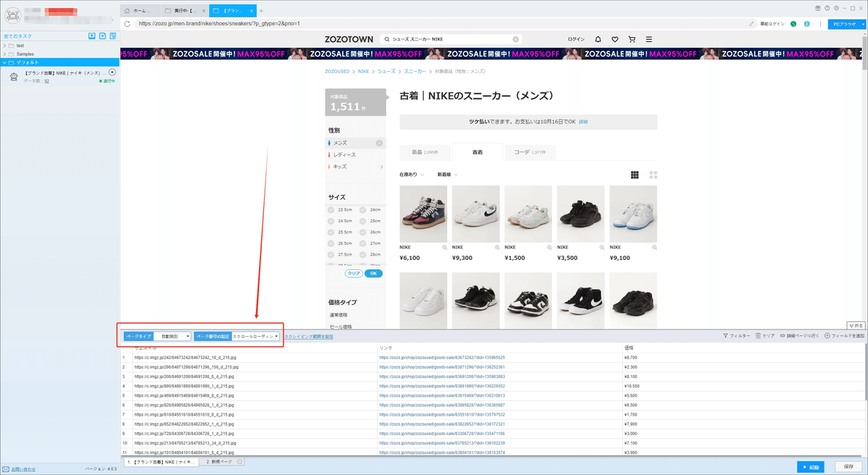
Task: Click the zoom icon on the ¥3,500 NIKE item
Action: click(602, 247)
